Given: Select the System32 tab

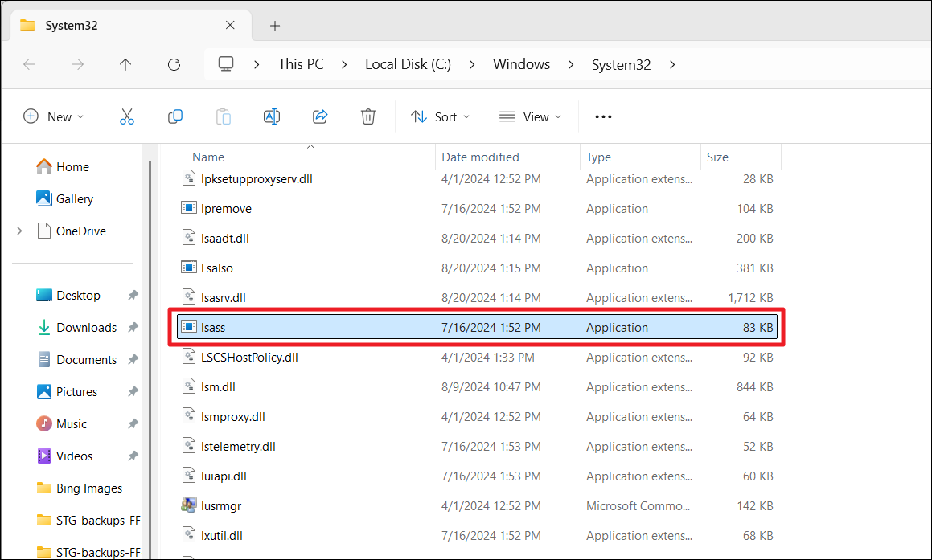Looking at the screenshot, I should coord(121,26).
